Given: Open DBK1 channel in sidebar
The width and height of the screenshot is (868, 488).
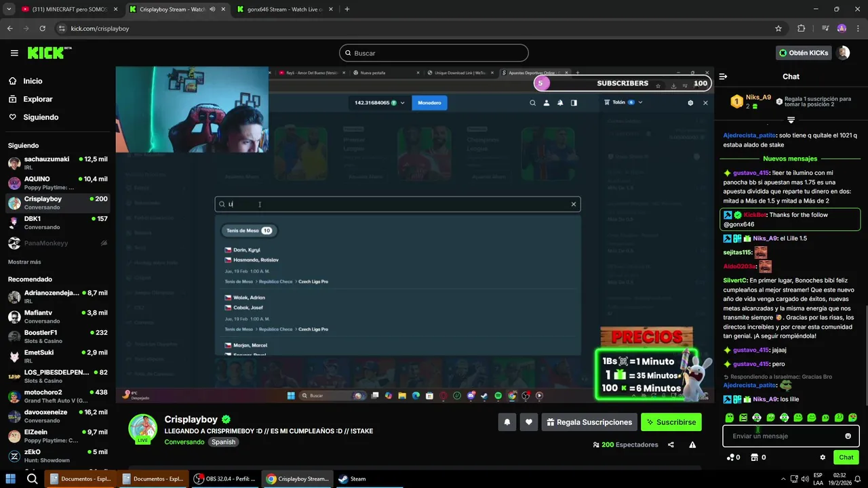Looking at the screenshot, I should 58,223.
